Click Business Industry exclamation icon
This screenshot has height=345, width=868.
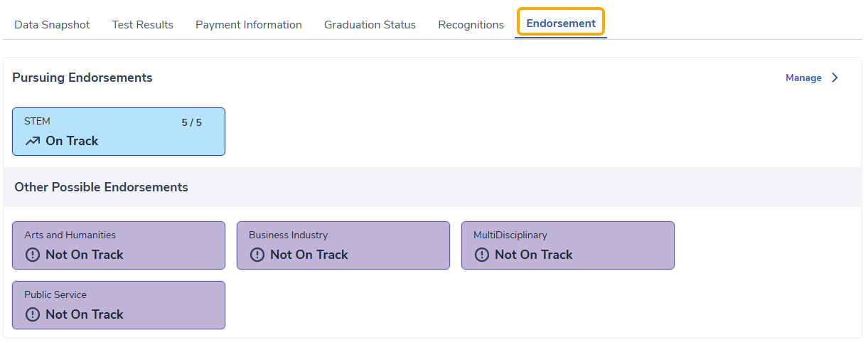pyautogui.click(x=257, y=255)
